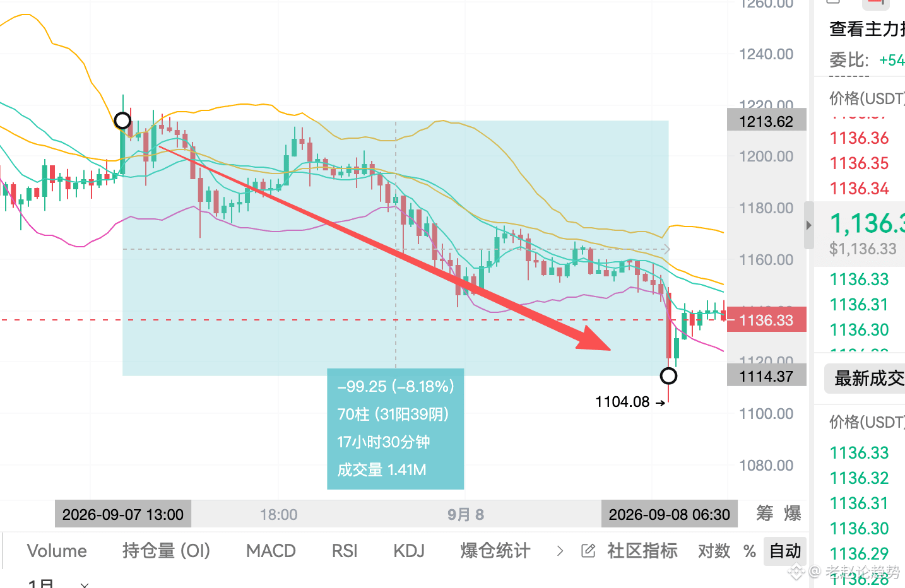Toggle the 对数 logarithmic scale
This screenshot has width=905, height=588.
pyautogui.click(x=714, y=551)
